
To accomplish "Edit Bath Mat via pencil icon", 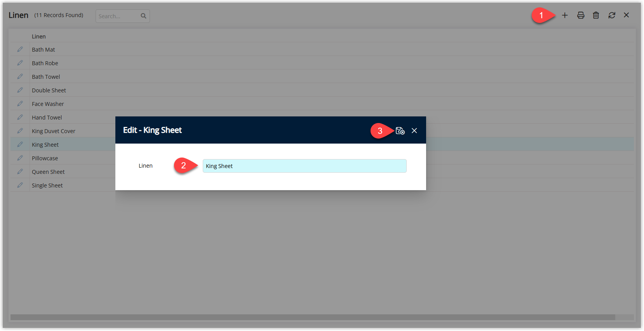I will (20, 49).
